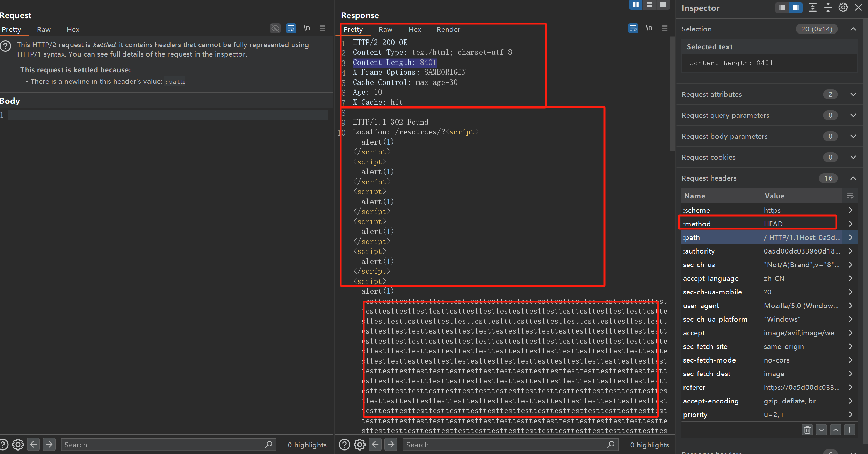This screenshot has width=868, height=454.
Task: Expand Request attributes section
Action: click(x=853, y=94)
